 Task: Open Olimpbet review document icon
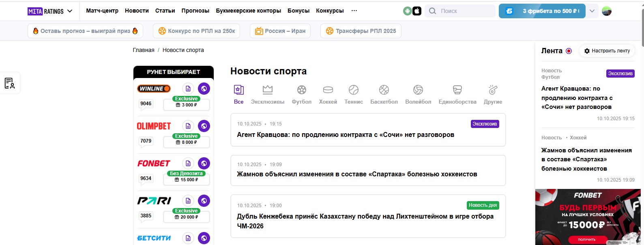pos(188,126)
